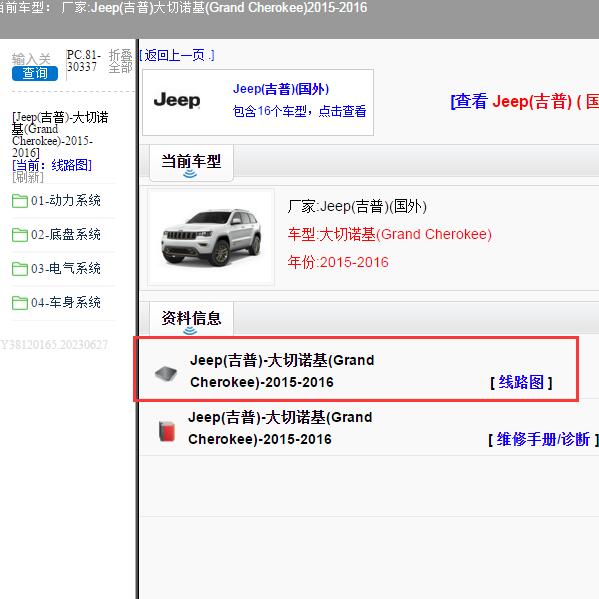Click the 刷新 refresh link
Viewport: 599px width, 599px height.
click(x=28, y=177)
